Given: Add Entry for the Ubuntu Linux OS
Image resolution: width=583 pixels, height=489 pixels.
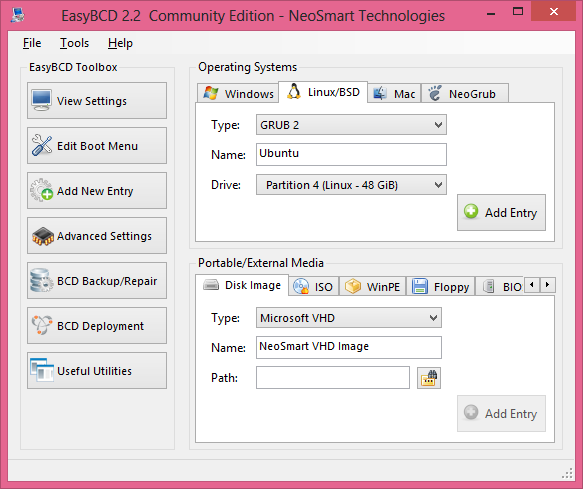Looking at the screenshot, I should [501, 212].
